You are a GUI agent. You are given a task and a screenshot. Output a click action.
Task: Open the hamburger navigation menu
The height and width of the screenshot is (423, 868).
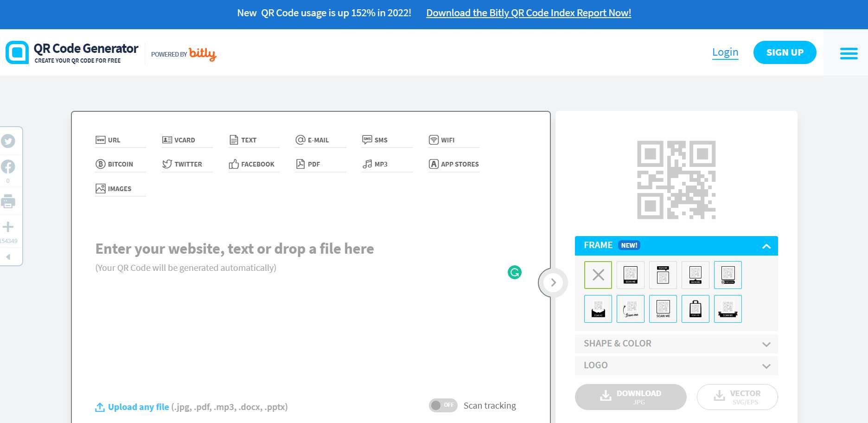849,53
